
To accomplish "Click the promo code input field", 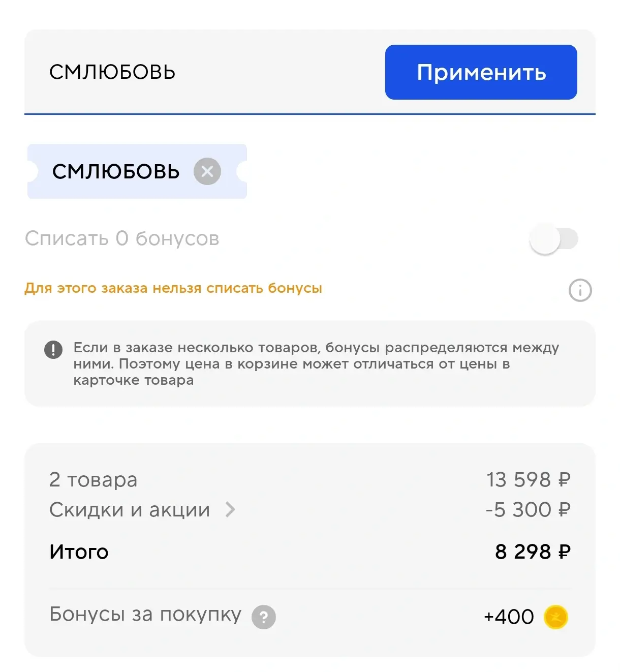I will [203, 72].
